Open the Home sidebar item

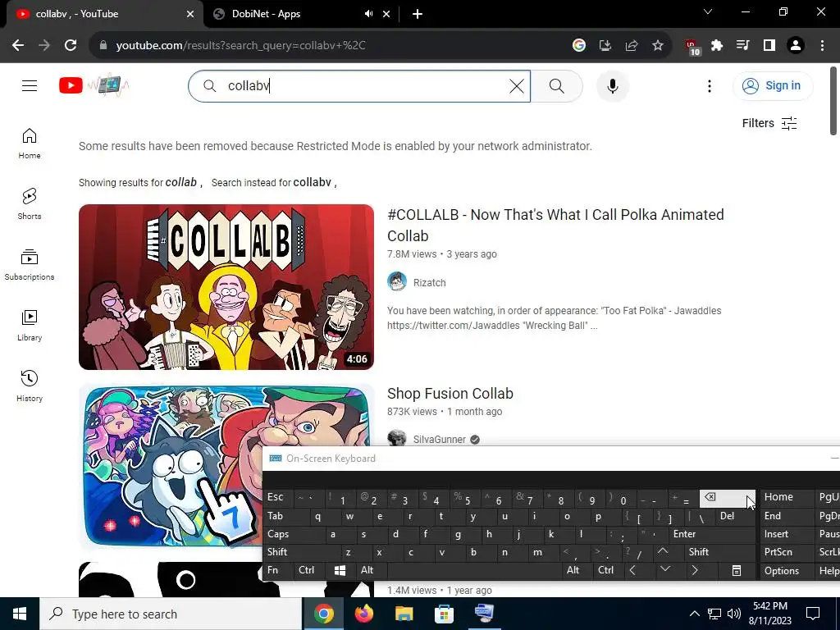[30, 144]
